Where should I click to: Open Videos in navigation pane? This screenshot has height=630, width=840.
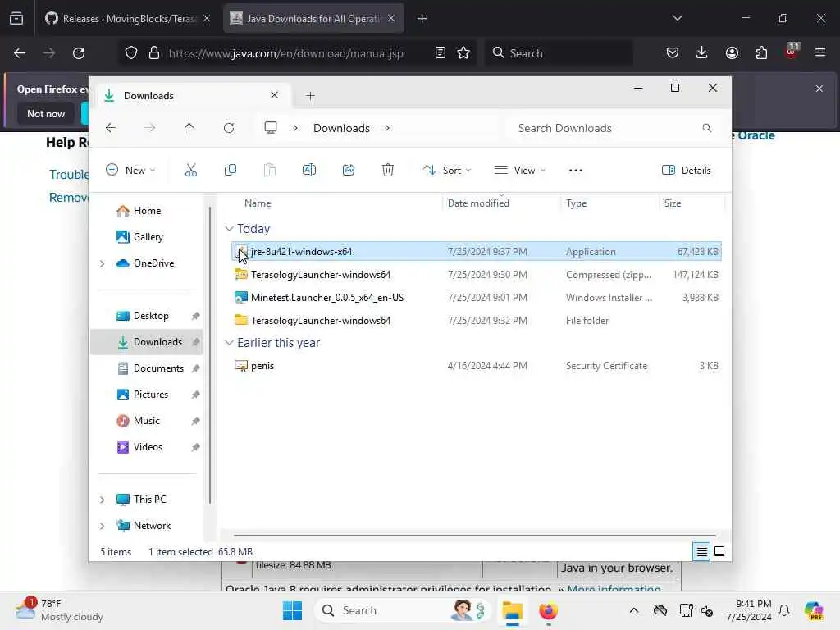pyautogui.click(x=146, y=447)
